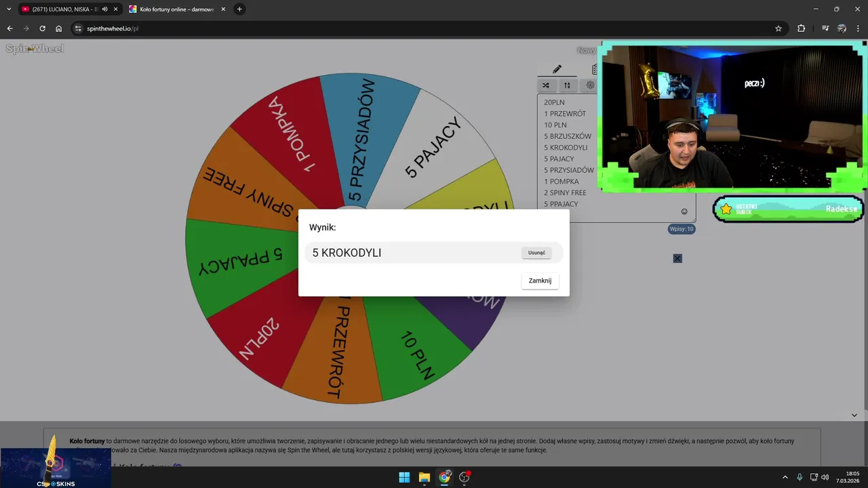The height and width of the screenshot is (488, 868).
Task: Click Usuń to remove 5 KROKODYLI
Action: click(x=536, y=253)
